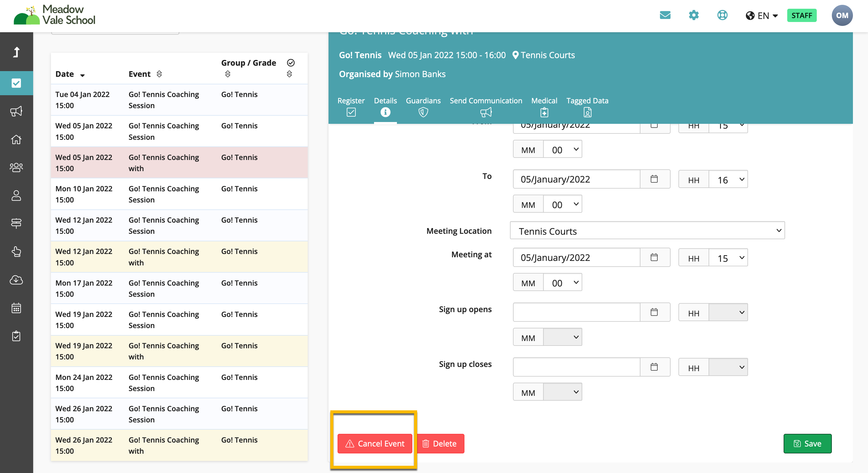
Task: Switch to the Guardians tab
Action: coord(423,106)
